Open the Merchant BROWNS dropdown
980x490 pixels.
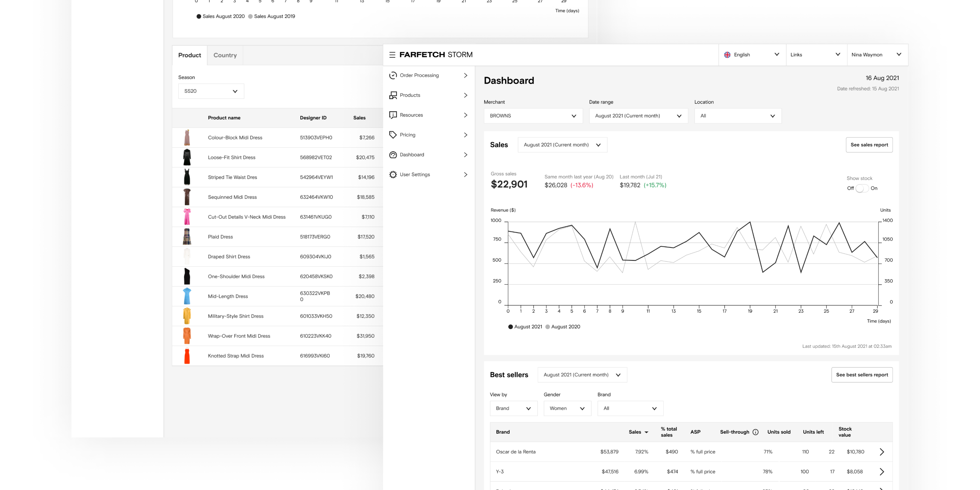(x=533, y=116)
